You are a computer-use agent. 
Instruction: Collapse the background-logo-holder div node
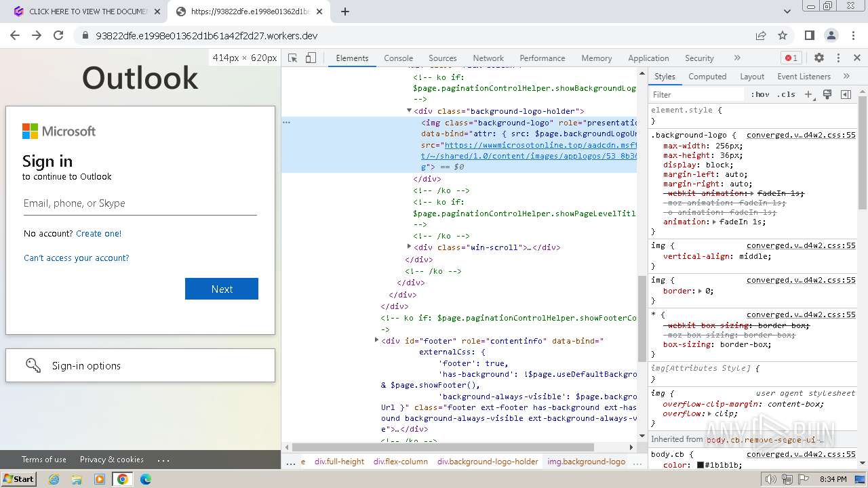(x=409, y=110)
